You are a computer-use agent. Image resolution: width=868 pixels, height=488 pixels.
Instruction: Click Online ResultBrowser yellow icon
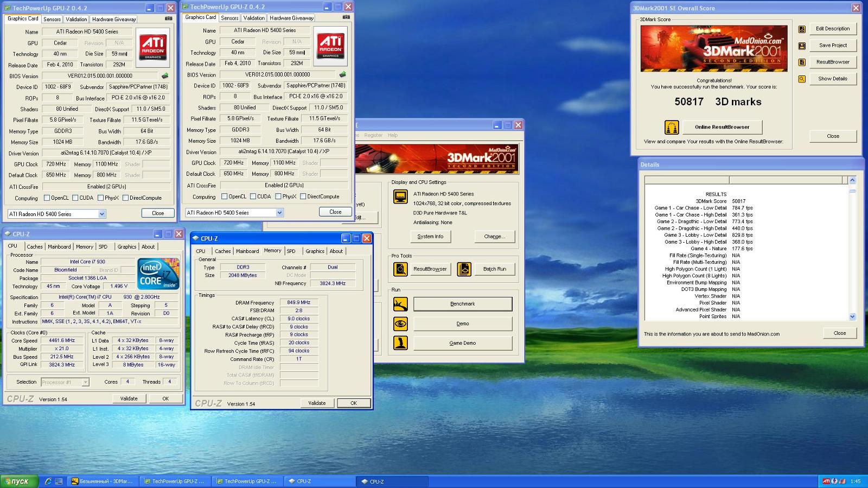click(672, 128)
